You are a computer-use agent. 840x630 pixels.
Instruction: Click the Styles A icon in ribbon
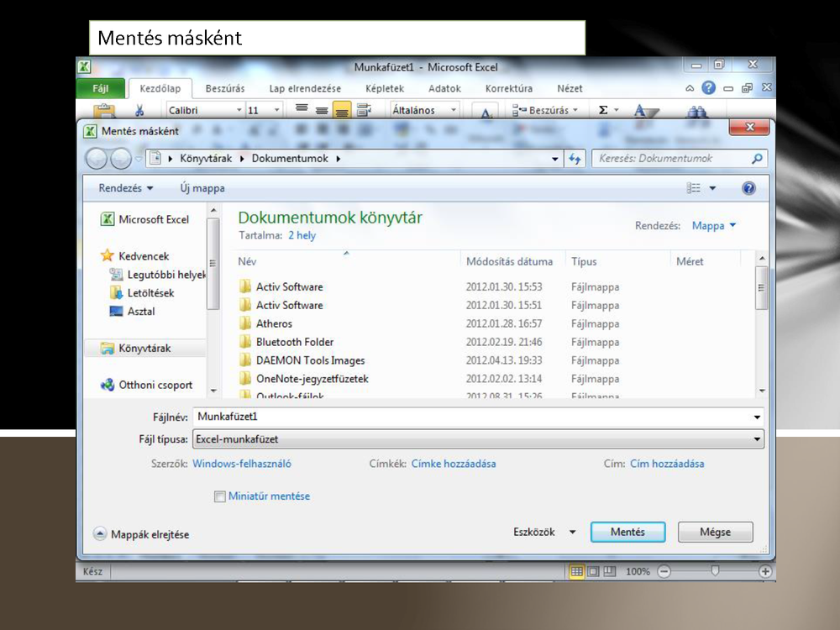point(486,112)
